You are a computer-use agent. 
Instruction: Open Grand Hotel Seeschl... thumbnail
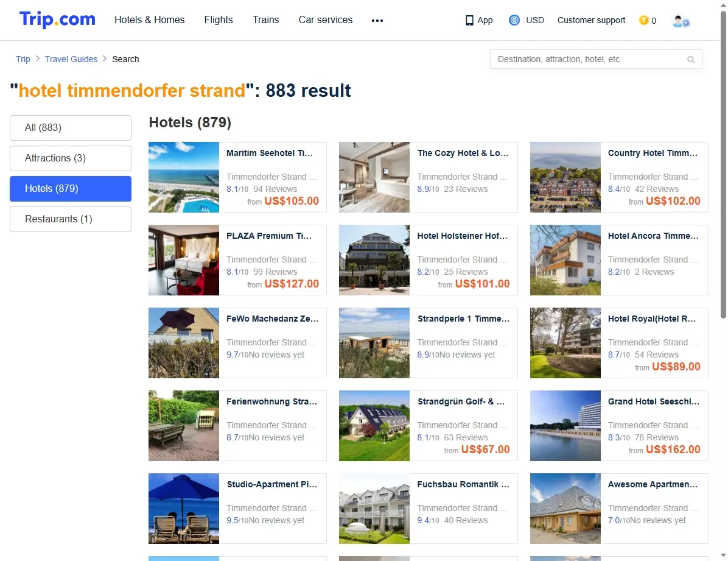(x=565, y=426)
